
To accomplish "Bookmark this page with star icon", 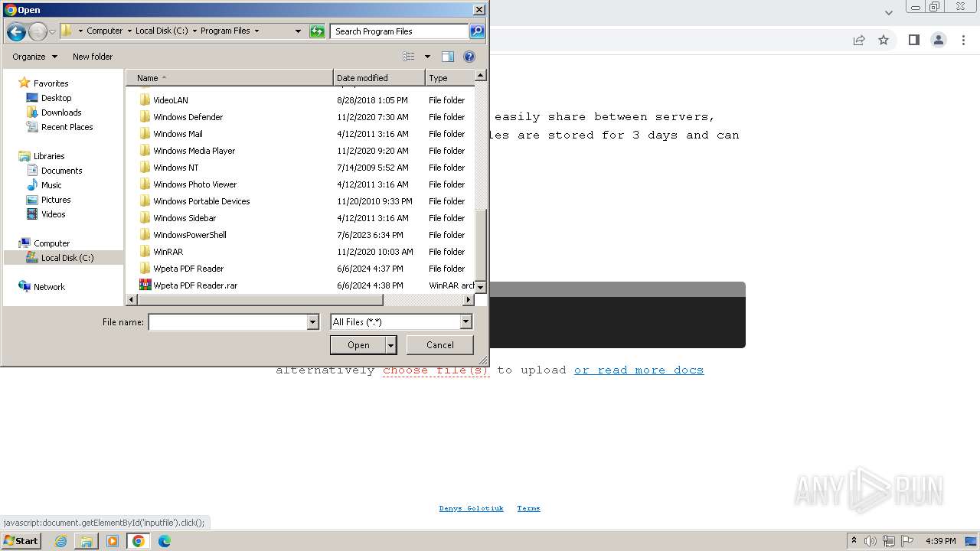I will coord(884,41).
